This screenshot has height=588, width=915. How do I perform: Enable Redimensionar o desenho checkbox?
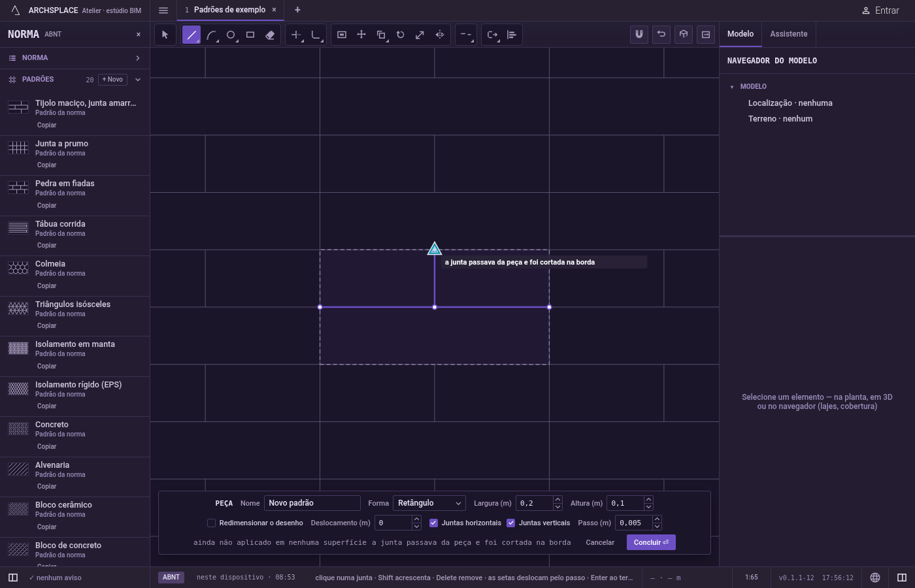[211, 523]
